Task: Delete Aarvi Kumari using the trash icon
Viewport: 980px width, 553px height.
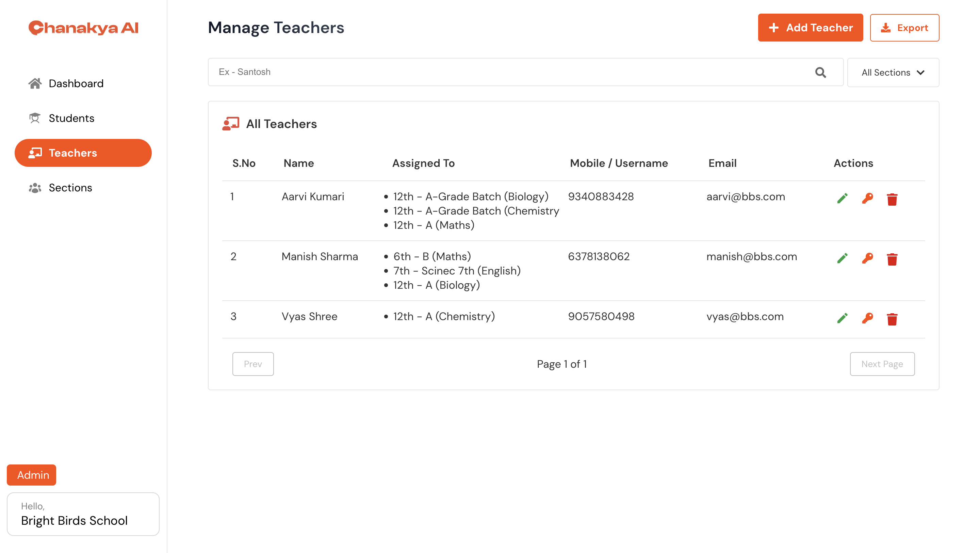Action: click(x=892, y=199)
